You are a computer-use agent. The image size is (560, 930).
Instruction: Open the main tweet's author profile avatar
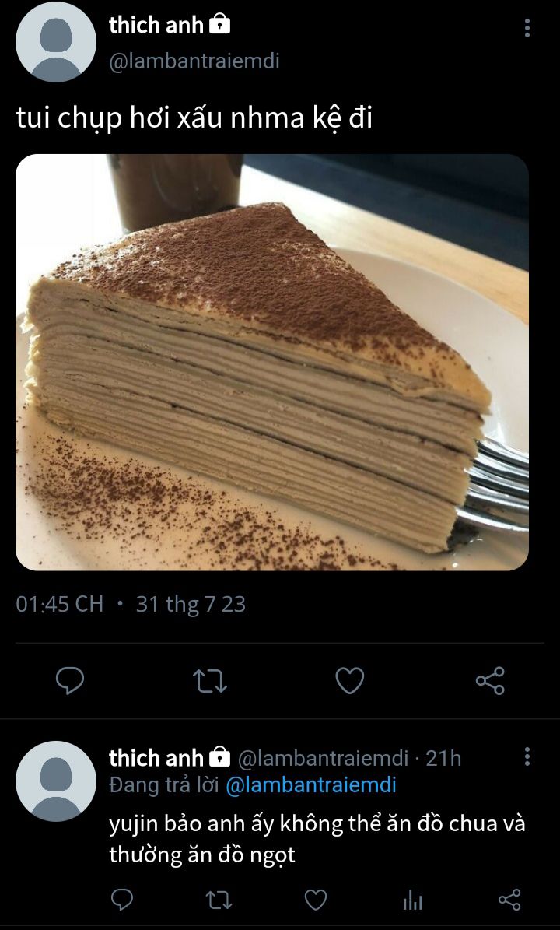56,41
